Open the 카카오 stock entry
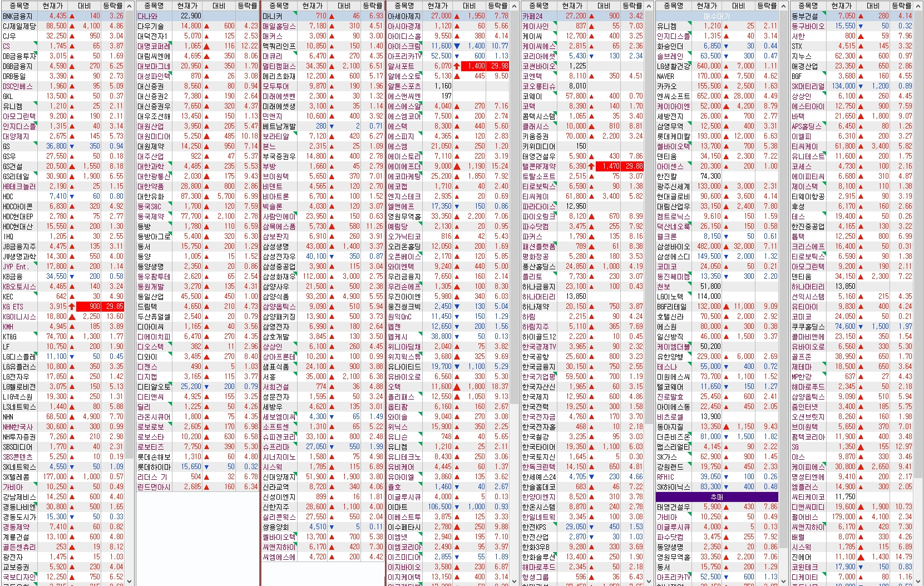 (666, 86)
